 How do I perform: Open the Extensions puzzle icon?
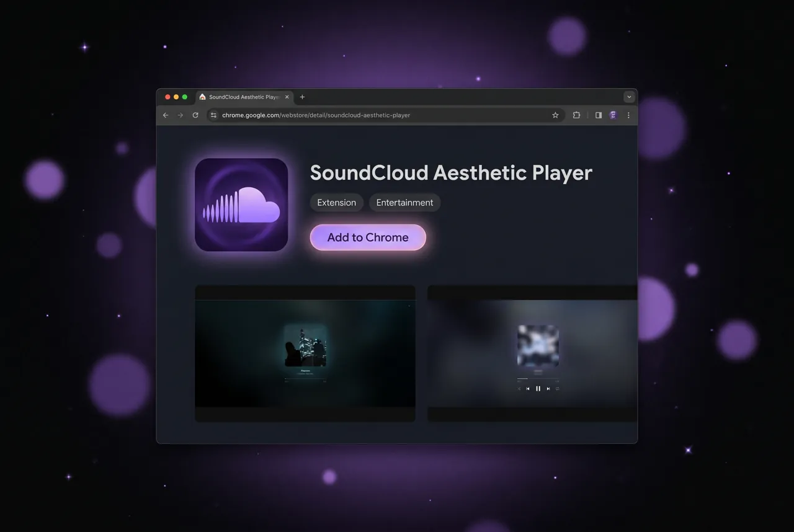[576, 115]
